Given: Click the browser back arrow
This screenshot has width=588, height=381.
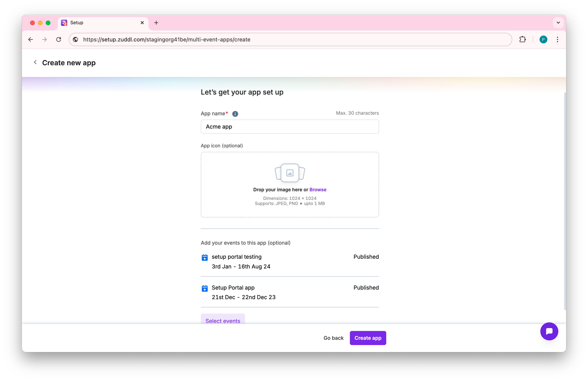Looking at the screenshot, I should coord(31,39).
